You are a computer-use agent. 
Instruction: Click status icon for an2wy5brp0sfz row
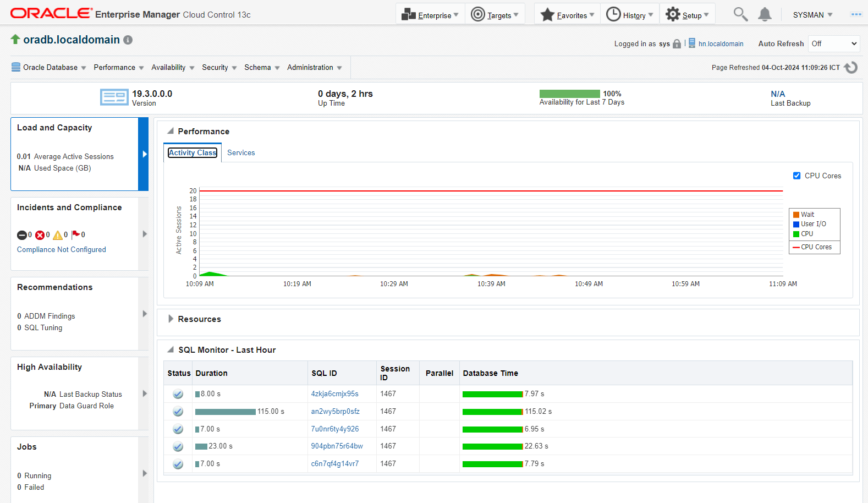click(178, 412)
